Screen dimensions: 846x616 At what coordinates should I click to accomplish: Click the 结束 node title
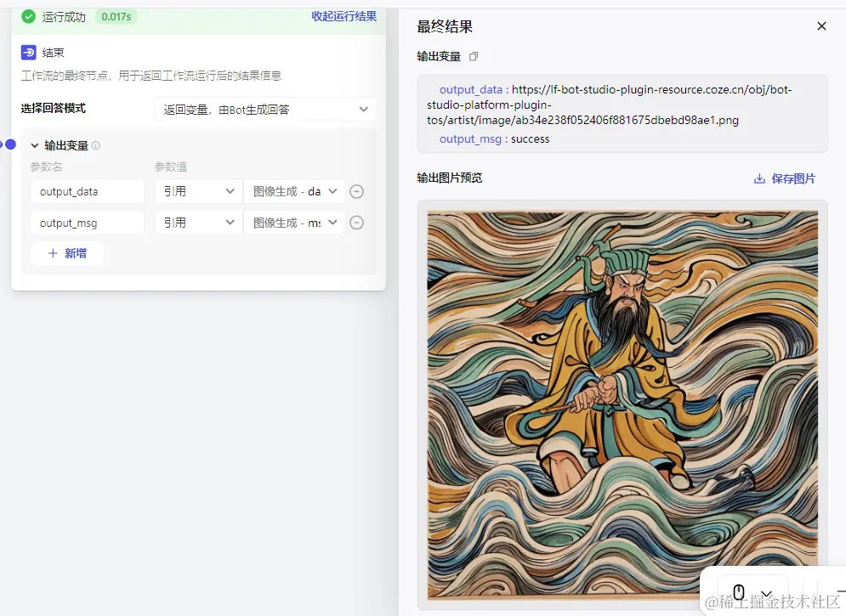(53, 53)
